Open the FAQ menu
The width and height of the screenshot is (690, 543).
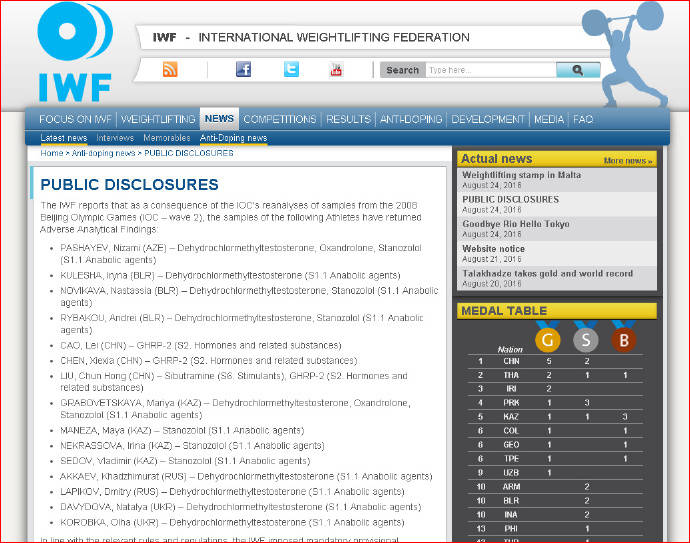(x=583, y=119)
